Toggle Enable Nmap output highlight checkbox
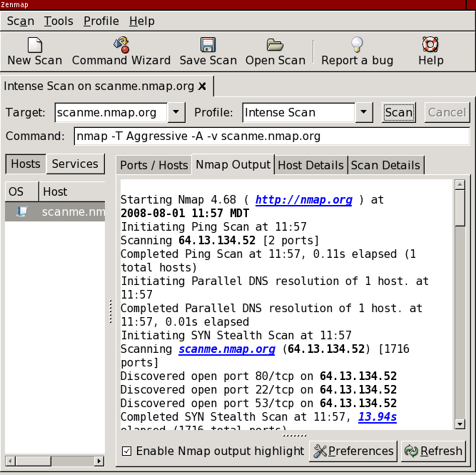 pos(126,451)
